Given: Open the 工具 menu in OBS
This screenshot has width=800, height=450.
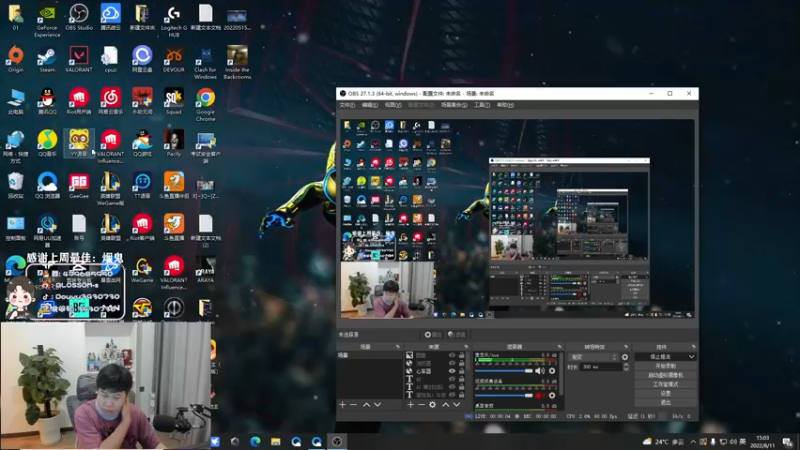Looking at the screenshot, I should (x=482, y=105).
